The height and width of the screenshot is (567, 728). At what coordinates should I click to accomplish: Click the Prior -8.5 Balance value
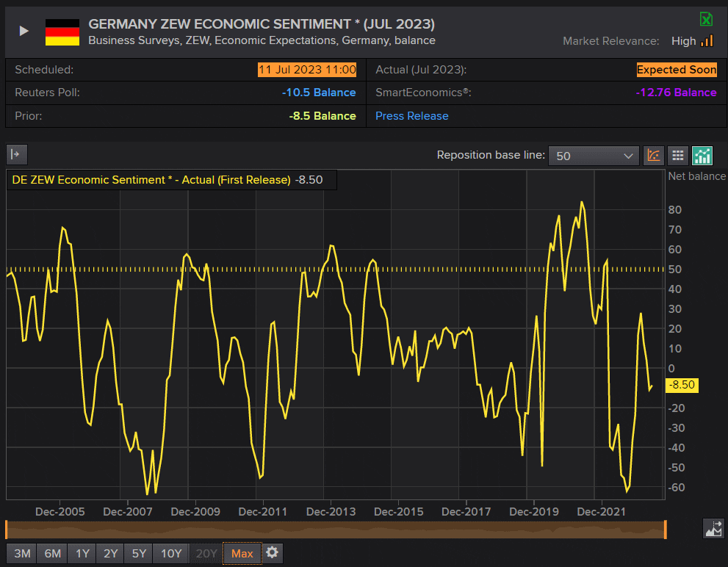[322, 115]
